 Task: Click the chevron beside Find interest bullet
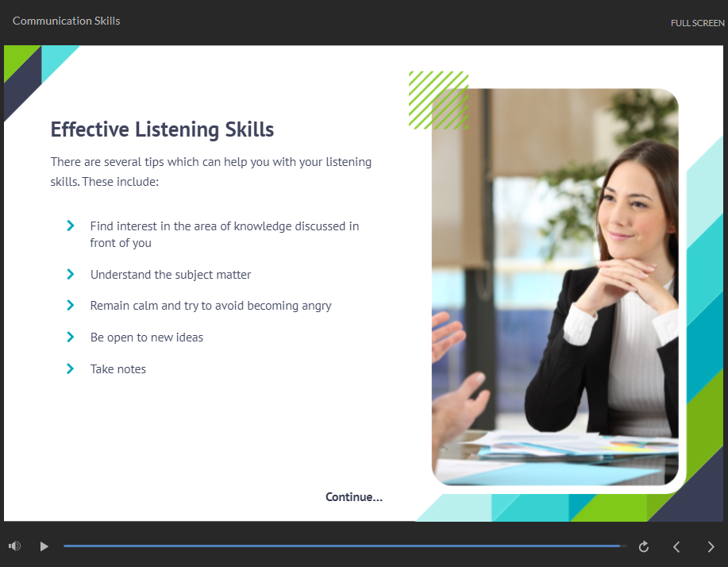click(71, 226)
